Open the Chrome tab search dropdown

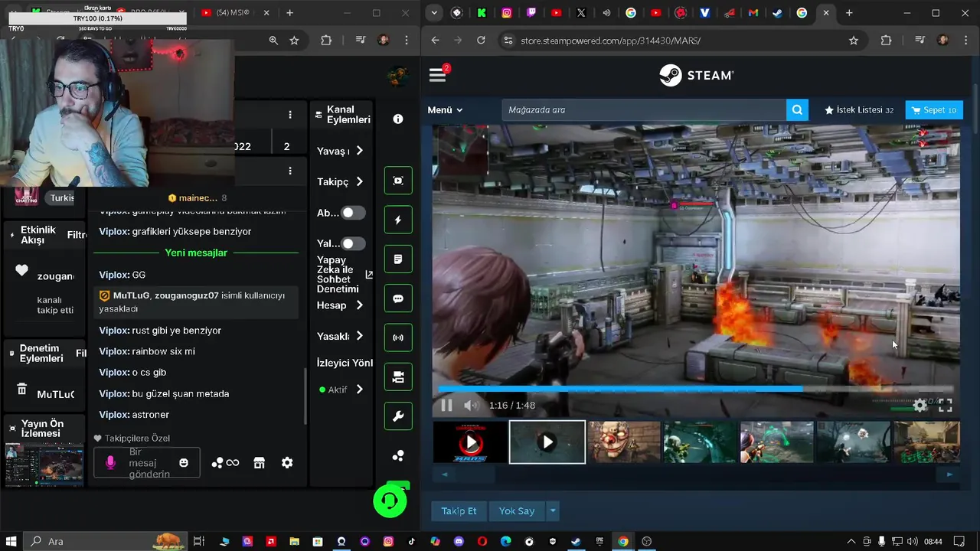tap(434, 13)
